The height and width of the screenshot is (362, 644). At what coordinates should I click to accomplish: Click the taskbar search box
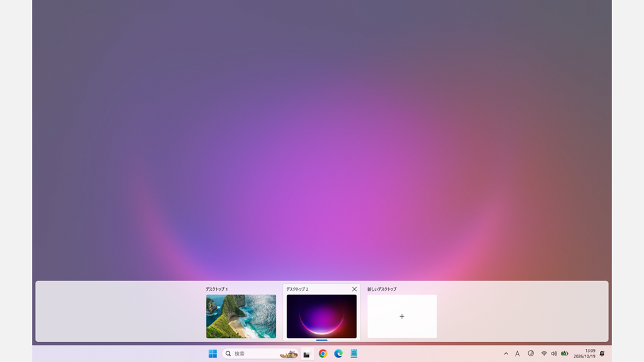click(260, 353)
